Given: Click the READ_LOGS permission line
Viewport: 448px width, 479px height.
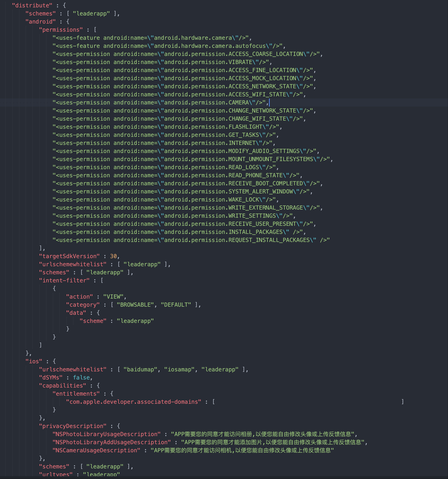Looking at the screenshot, I should coord(165,167).
